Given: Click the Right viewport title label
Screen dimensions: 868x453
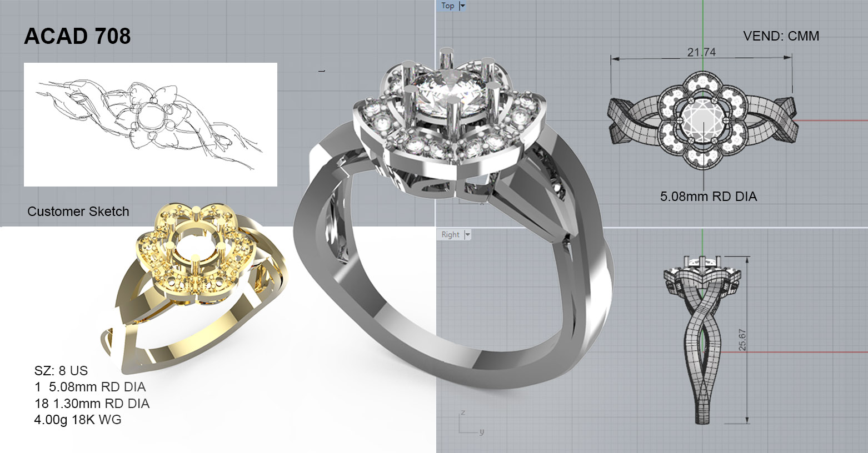Looking at the screenshot, I should point(450,234).
